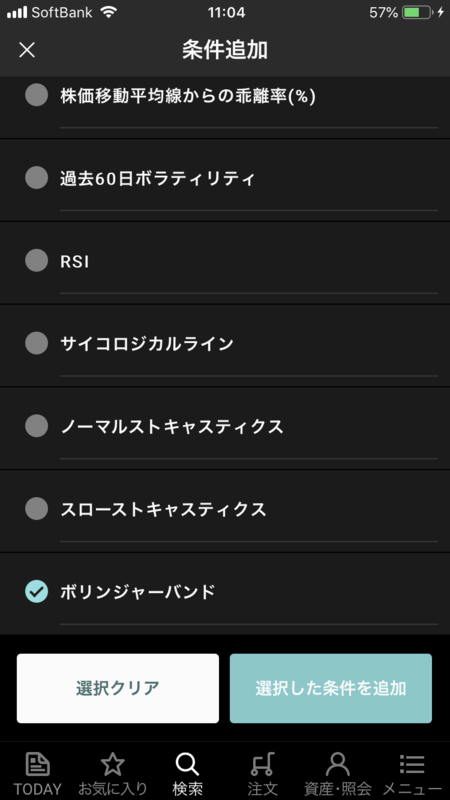Select ノーマルストキャスティクス list item text
This screenshot has height=800, width=450.
(x=172, y=427)
